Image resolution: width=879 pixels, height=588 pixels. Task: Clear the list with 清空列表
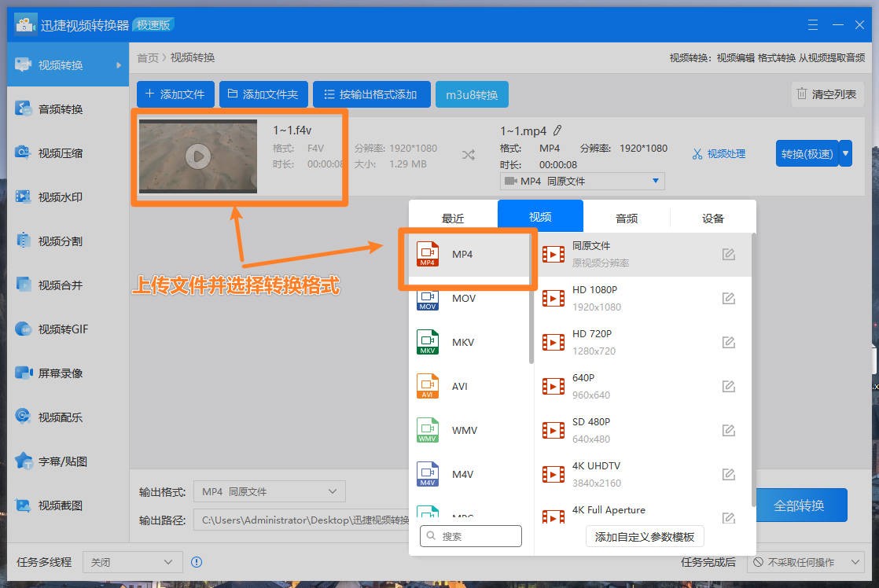827,94
